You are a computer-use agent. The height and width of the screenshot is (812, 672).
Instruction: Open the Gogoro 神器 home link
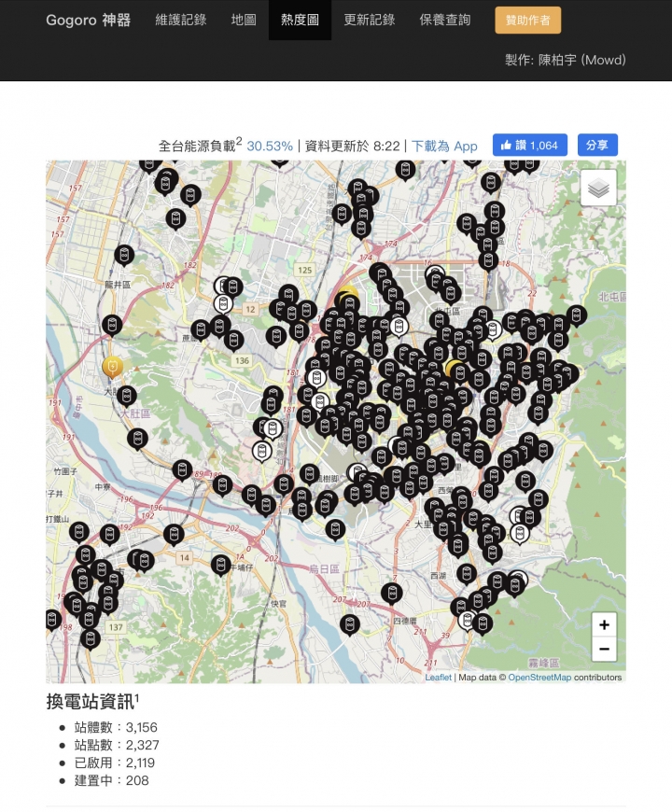(88, 21)
